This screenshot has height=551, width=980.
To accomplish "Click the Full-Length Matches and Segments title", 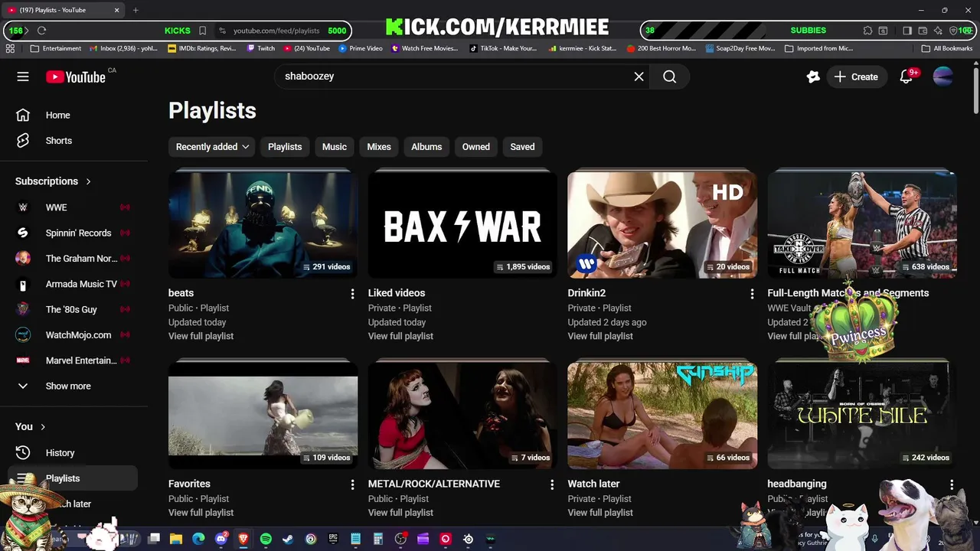I will (x=848, y=293).
